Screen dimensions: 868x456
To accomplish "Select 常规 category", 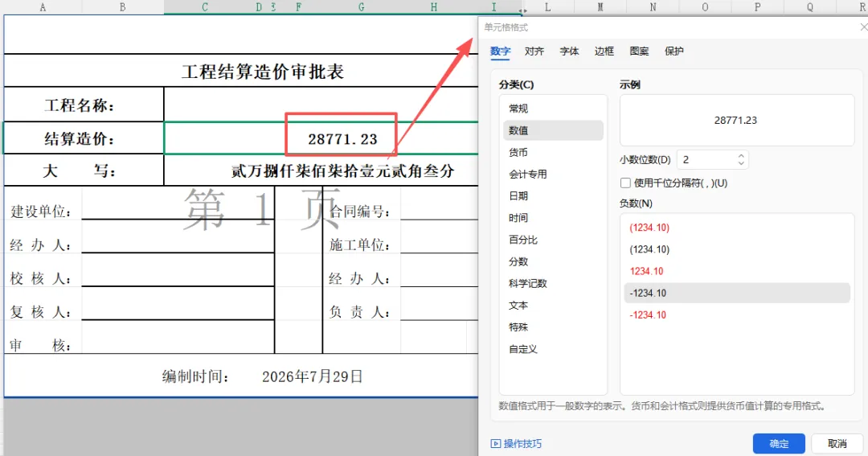I will point(553,109).
